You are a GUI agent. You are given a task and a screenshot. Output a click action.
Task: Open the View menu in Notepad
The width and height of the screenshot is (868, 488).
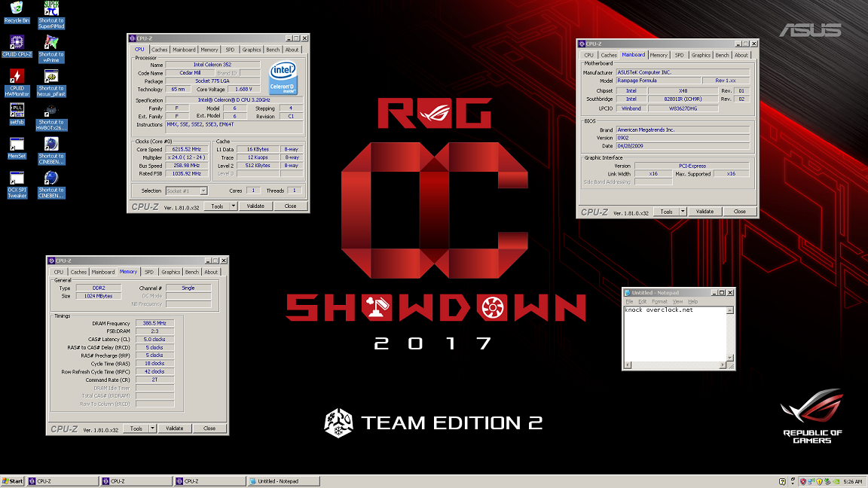pyautogui.click(x=677, y=302)
